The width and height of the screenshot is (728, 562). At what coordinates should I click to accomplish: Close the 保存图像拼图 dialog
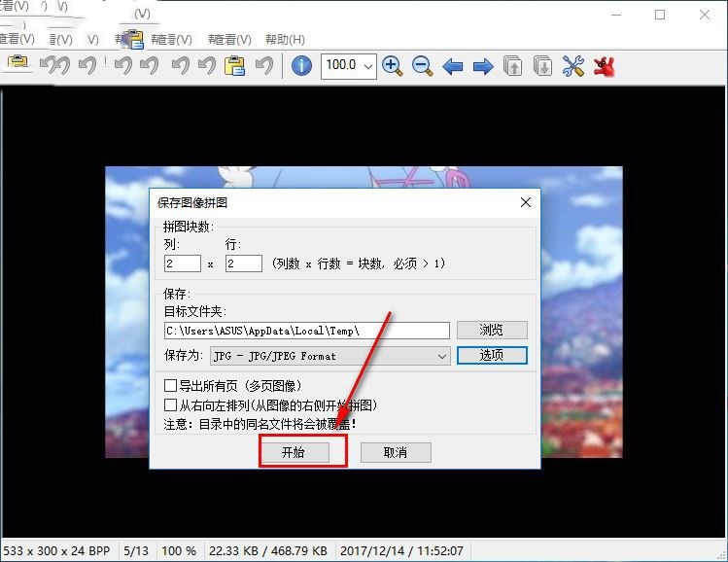[x=526, y=202]
